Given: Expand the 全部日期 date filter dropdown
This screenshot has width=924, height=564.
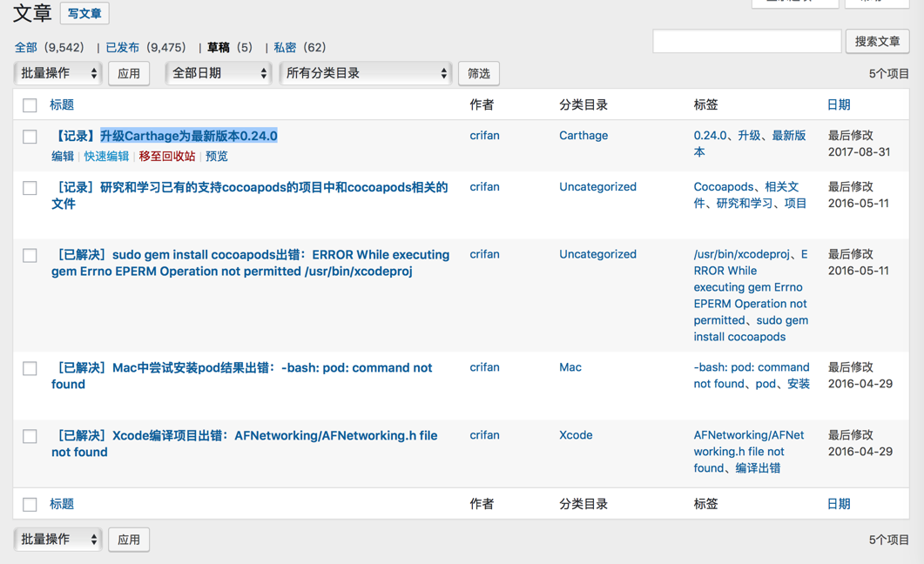Looking at the screenshot, I should point(219,74).
